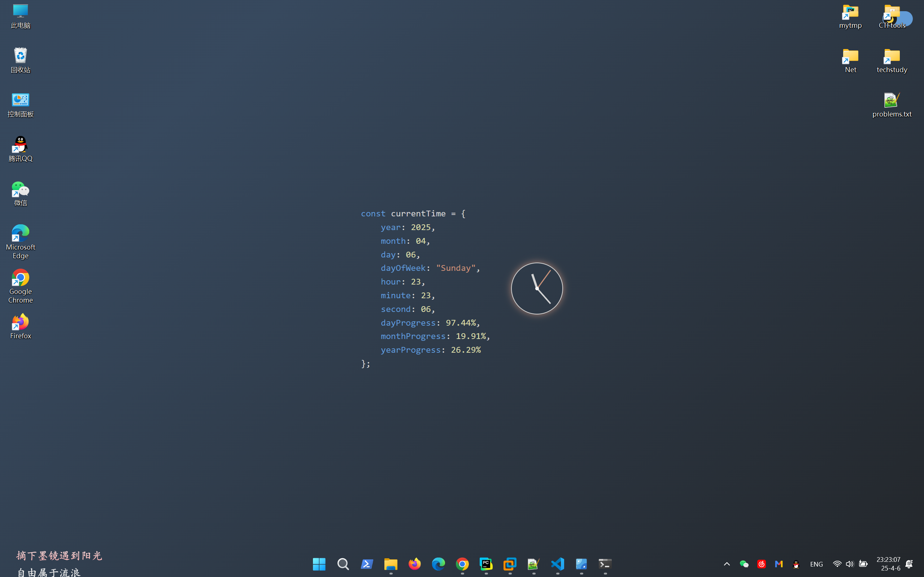Viewport: 924px width, 577px height.
Task: Open the Windows Terminal taskbar icon
Action: [x=605, y=564]
